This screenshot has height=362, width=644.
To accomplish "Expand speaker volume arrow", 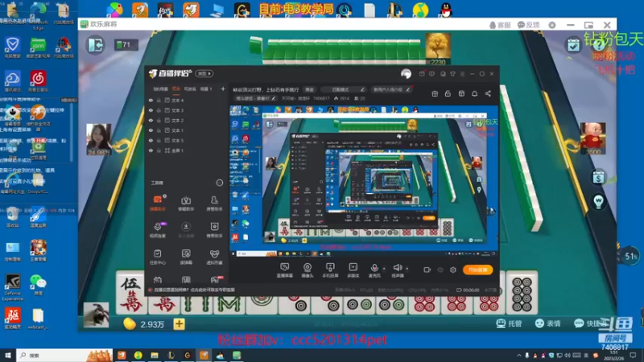I will [407, 269].
